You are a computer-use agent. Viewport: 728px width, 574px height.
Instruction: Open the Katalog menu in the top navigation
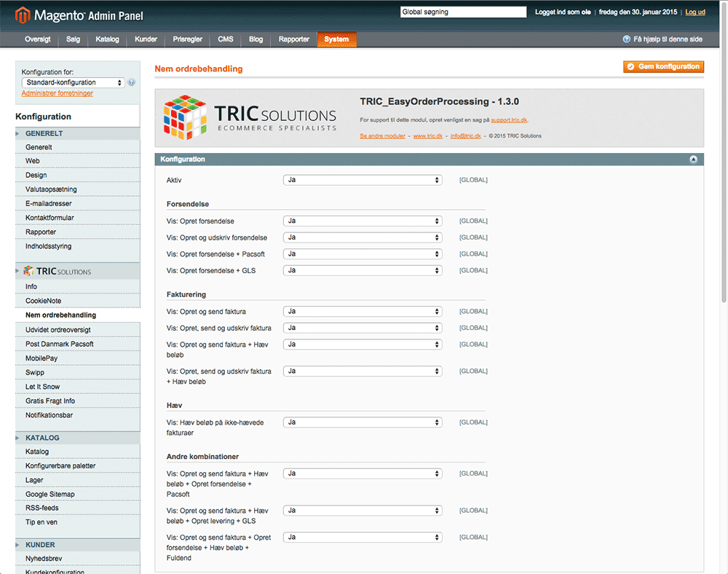[107, 39]
